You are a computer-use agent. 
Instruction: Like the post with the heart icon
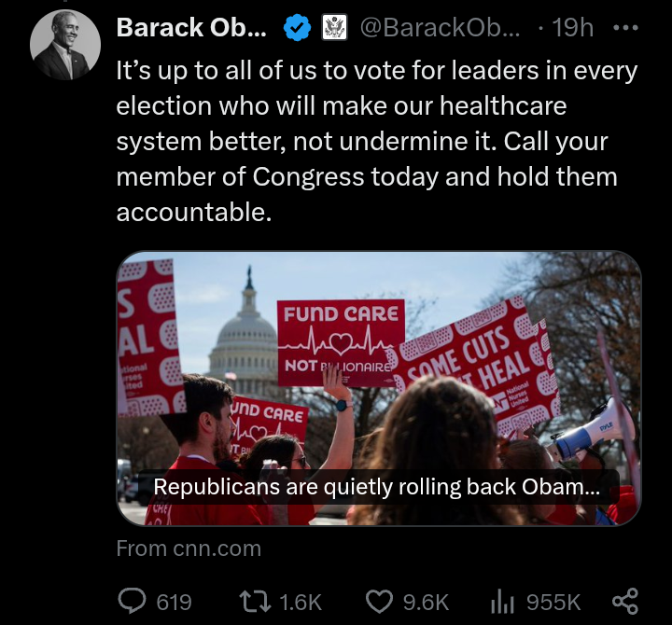[377, 602]
